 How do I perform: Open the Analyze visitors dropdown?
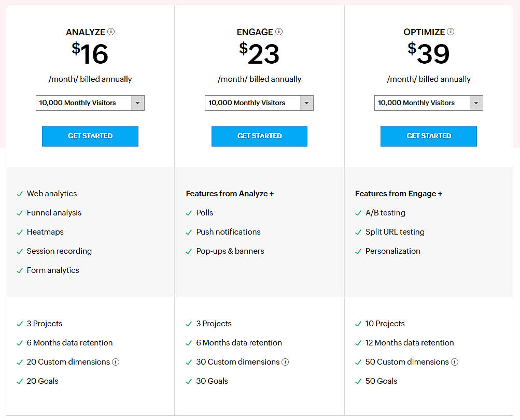click(x=90, y=103)
